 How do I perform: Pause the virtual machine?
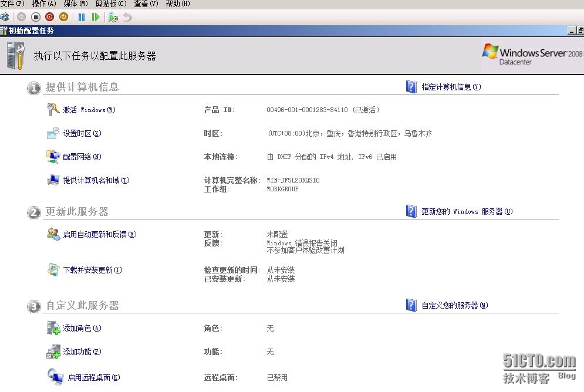(82, 17)
